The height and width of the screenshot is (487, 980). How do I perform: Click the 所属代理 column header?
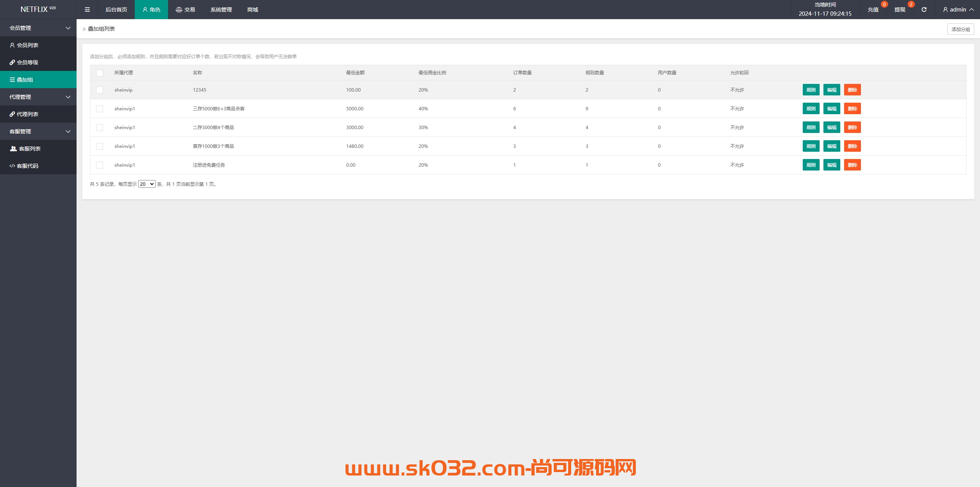point(124,73)
